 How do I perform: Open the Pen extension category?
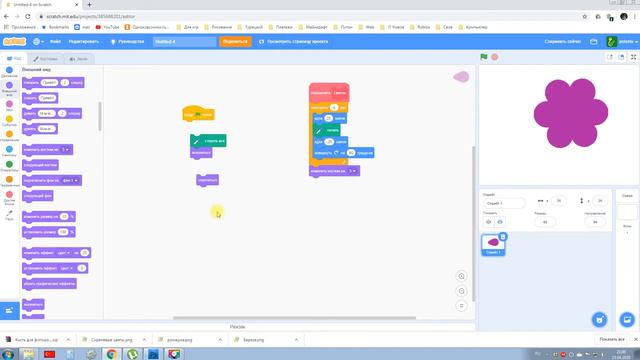click(x=9, y=216)
